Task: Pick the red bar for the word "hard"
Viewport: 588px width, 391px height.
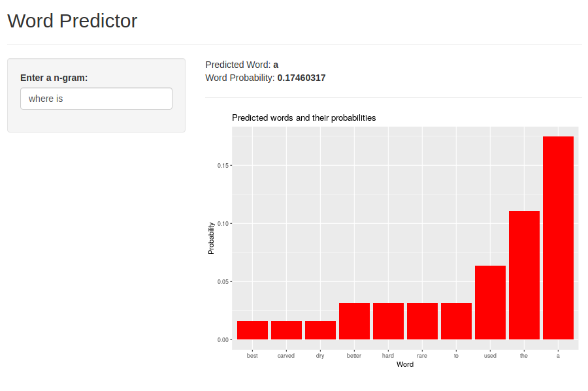Action: point(388,321)
